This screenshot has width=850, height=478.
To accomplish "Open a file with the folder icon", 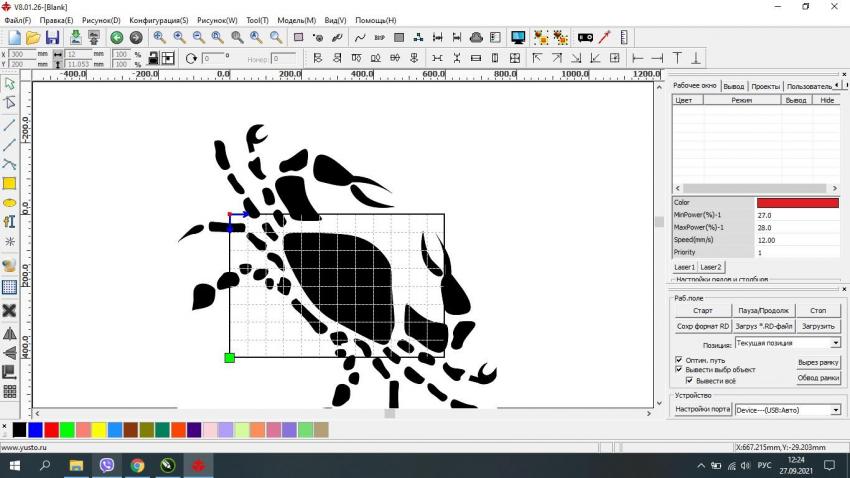I will [33, 37].
